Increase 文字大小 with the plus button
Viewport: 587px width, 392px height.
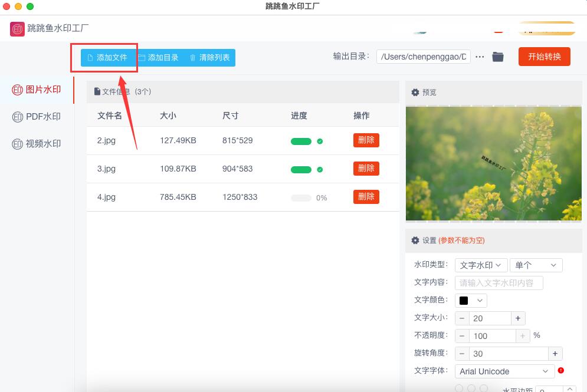(x=518, y=318)
